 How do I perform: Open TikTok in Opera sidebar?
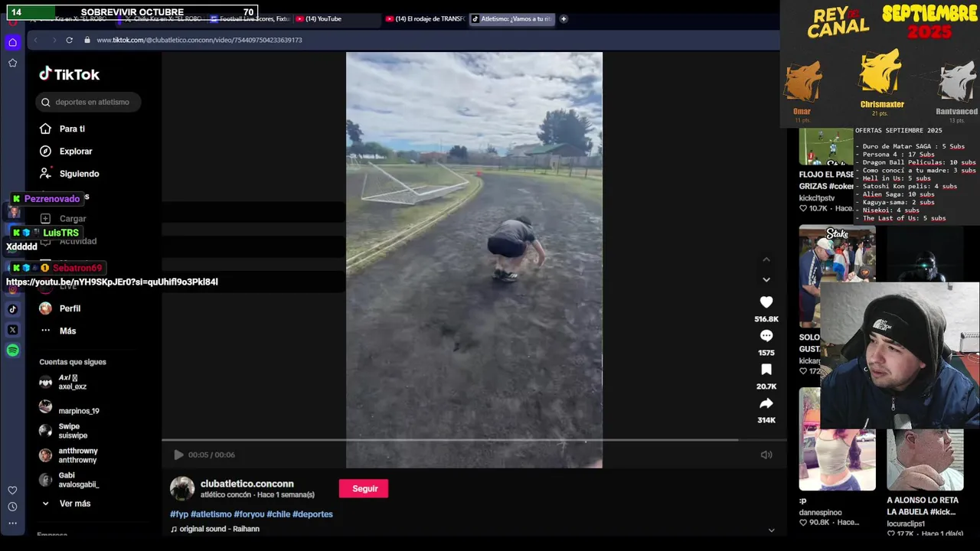[x=12, y=310]
